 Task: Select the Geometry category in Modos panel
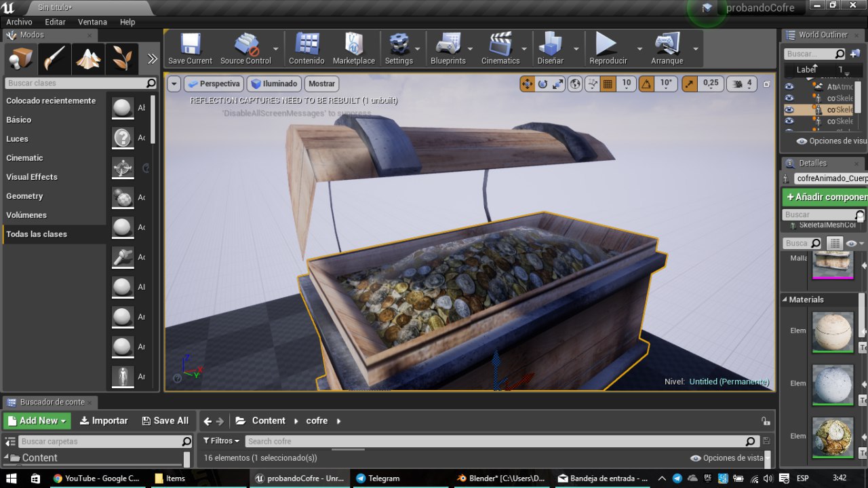pos(24,196)
